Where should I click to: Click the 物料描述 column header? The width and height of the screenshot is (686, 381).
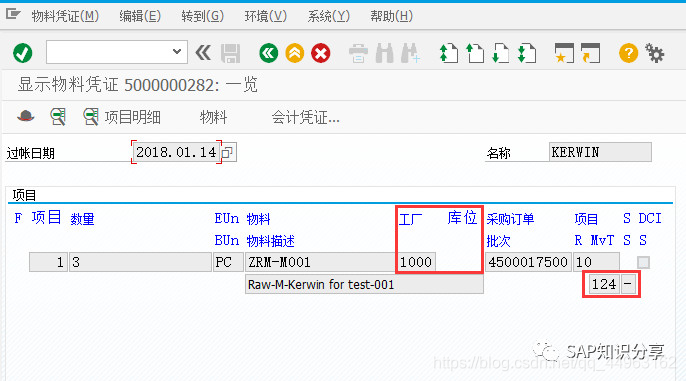point(270,241)
